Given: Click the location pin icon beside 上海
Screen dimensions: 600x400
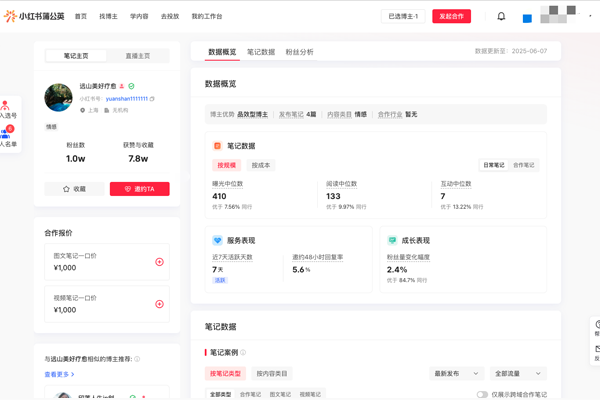Looking at the screenshot, I should coord(82,110).
